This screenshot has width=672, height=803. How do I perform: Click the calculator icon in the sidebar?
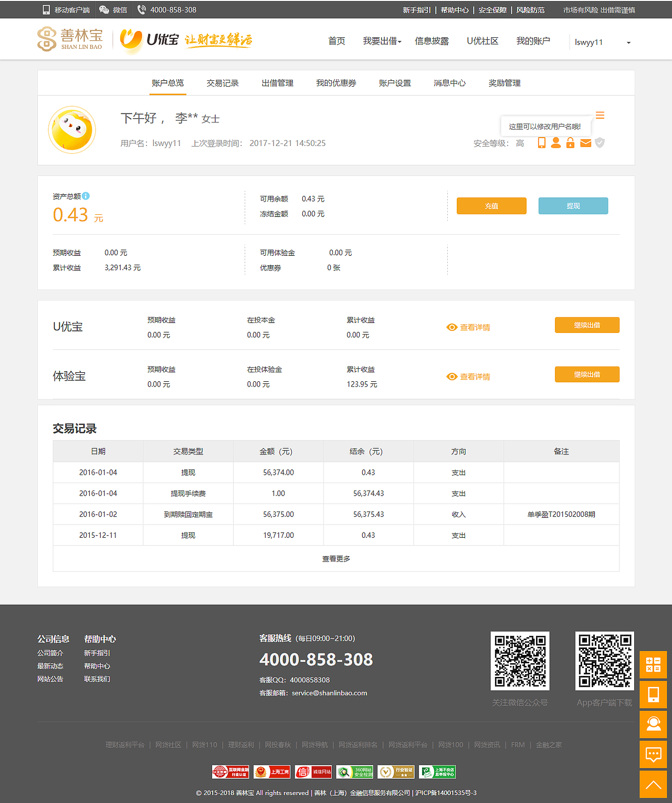653,664
